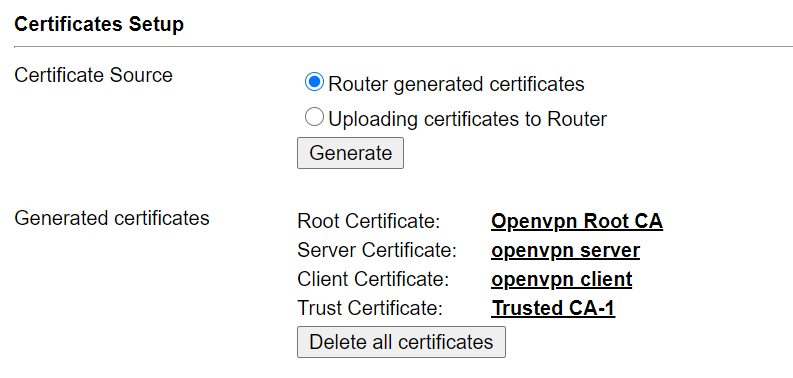The width and height of the screenshot is (793, 378).
Task: Click the Certificate Source label
Action: coord(94,75)
